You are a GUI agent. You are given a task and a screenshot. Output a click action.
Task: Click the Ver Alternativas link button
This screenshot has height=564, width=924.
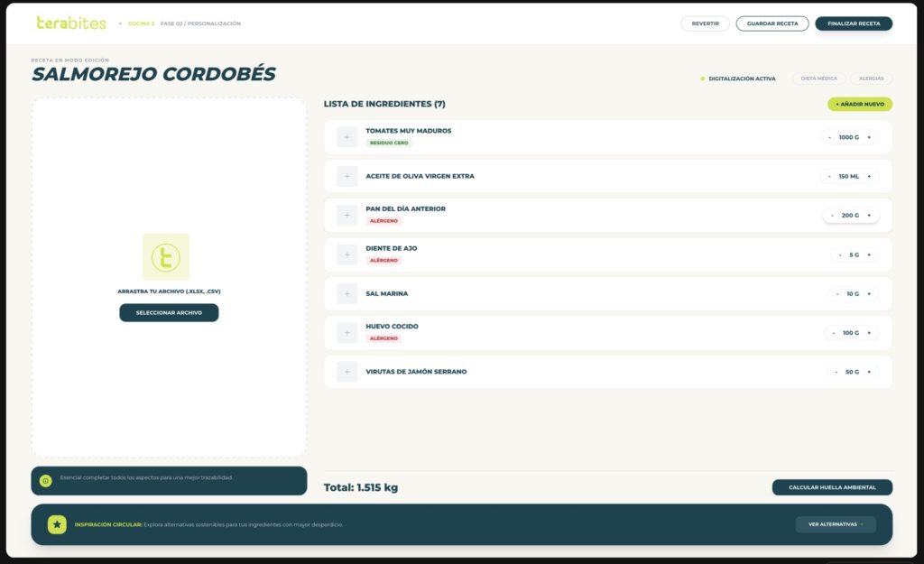(835, 524)
